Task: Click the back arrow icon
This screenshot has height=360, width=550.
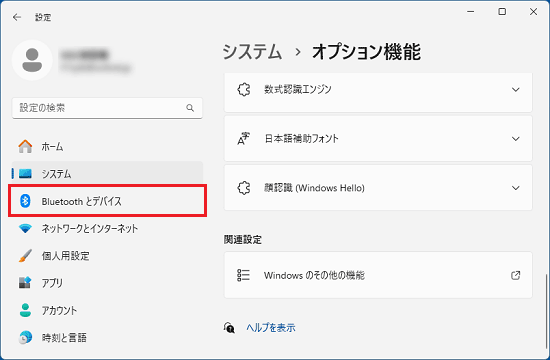Action: pos(17,17)
